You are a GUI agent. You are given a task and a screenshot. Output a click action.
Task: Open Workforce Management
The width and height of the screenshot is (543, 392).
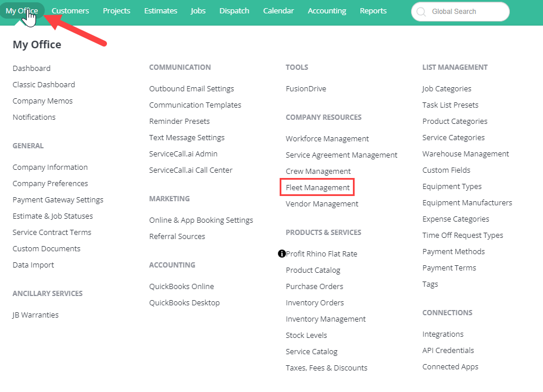(x=327, y=138)
